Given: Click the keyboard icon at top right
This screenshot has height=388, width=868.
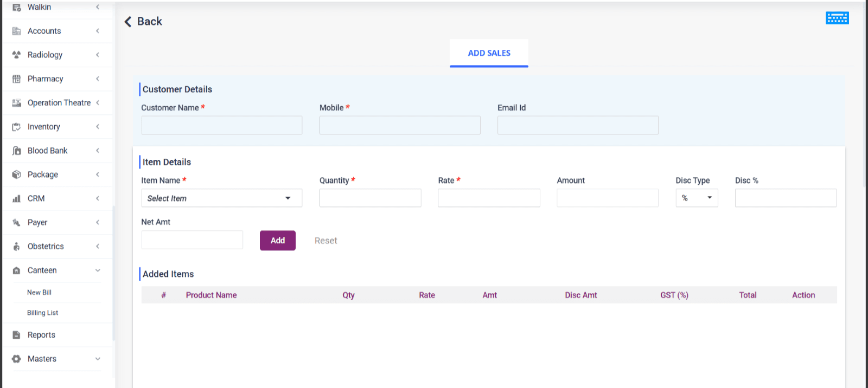Looking at the screenshot, I should 837,18.
